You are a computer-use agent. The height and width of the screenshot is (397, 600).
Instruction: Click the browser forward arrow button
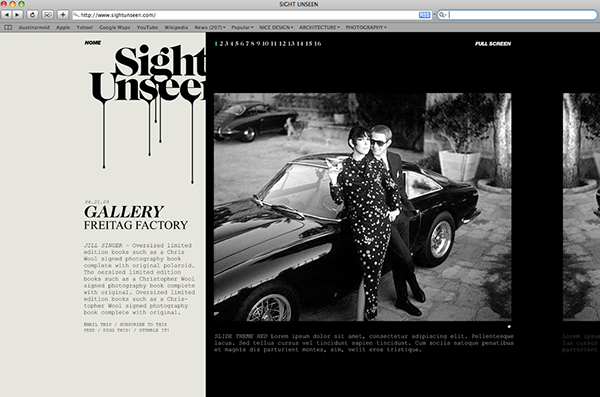pyautogui.click(x=17, y=15)
